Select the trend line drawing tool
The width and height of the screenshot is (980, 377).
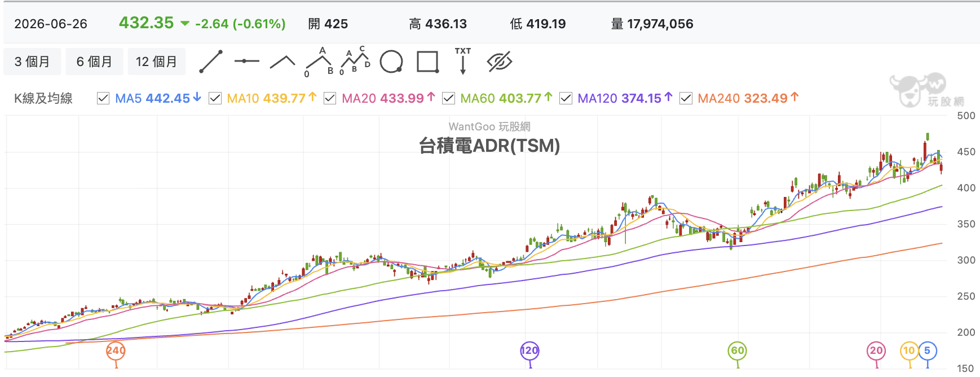(x=211, y=62)
